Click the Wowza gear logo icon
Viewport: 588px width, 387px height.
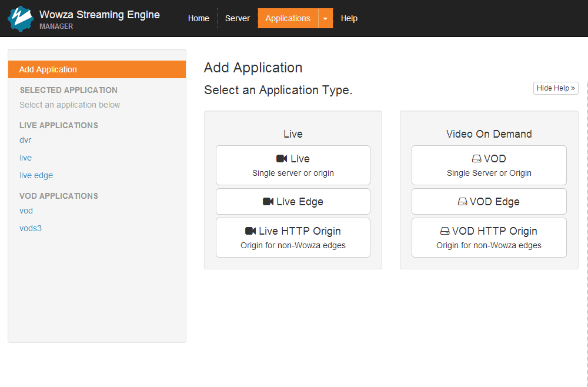pyautogui.click(x=21, y=18)
